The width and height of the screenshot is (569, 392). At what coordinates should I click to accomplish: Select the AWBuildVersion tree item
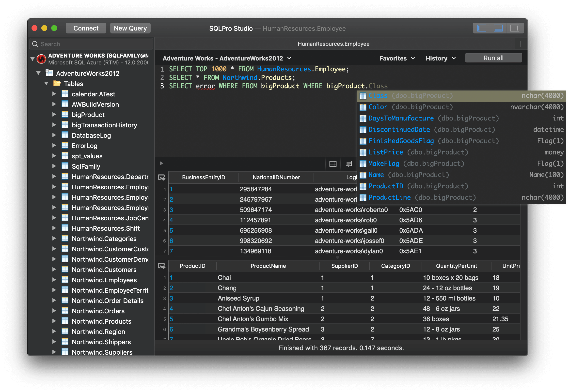(95, 104)
